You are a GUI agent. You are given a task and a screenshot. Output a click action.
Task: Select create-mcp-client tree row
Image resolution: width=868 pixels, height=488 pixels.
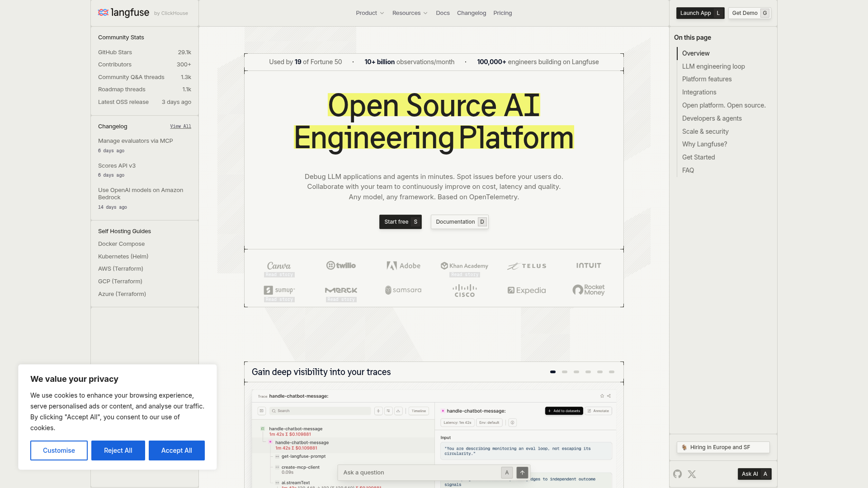(300, 467)
